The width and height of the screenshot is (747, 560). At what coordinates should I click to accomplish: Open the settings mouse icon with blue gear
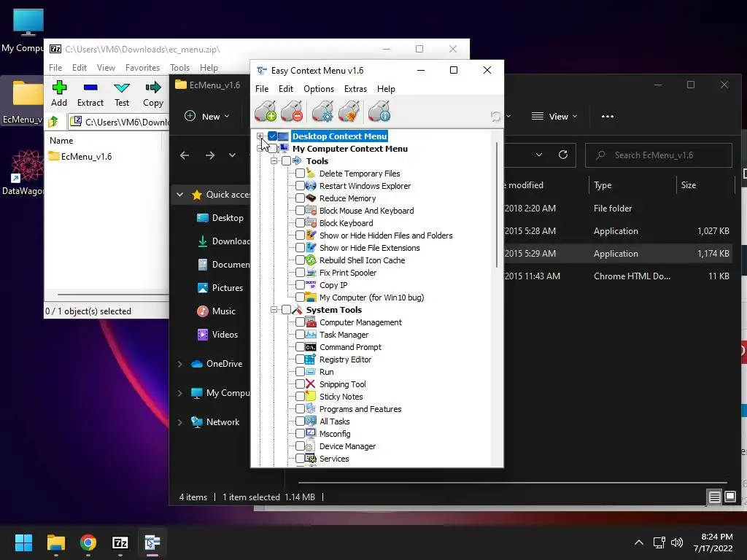(x=323, y=112)
